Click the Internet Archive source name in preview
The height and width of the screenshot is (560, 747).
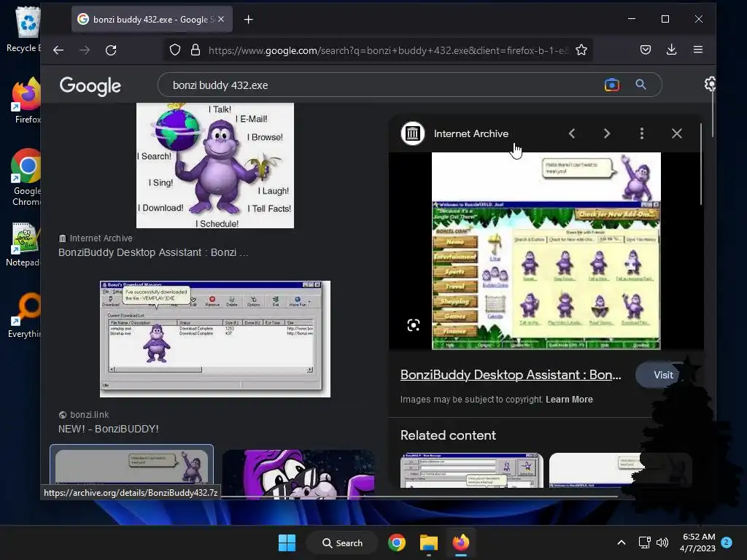point(471,134)
